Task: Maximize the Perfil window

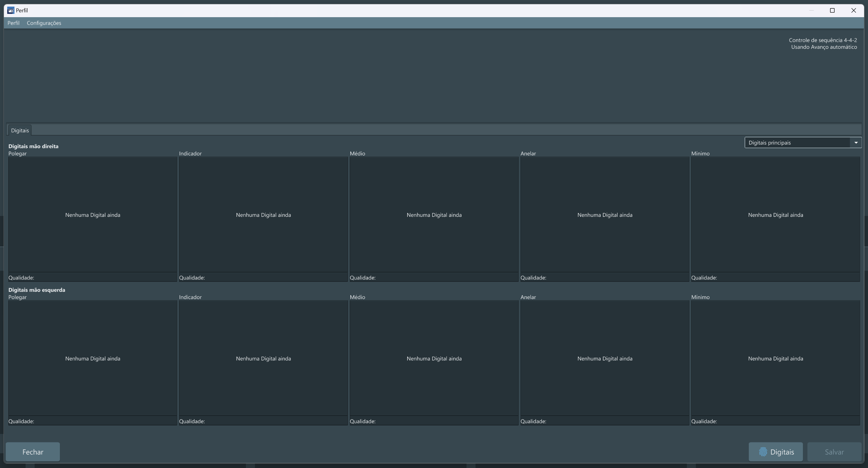Action: (832, 11)
